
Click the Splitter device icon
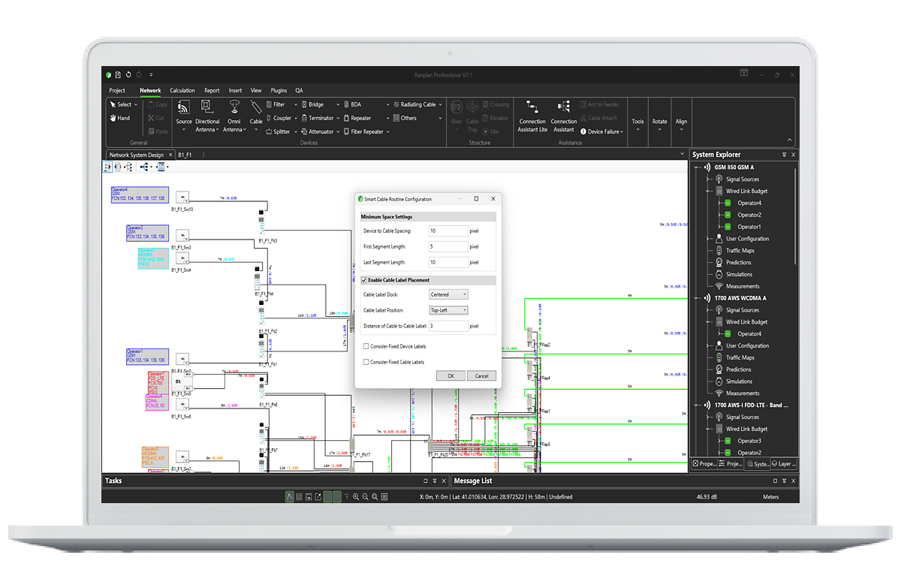point(277,131)
